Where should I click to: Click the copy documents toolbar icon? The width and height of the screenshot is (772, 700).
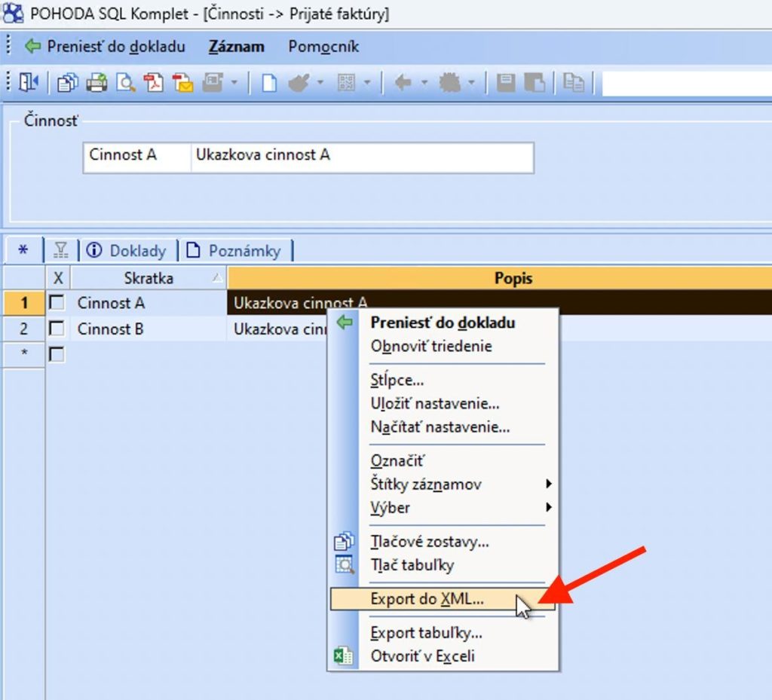point(574,83)
